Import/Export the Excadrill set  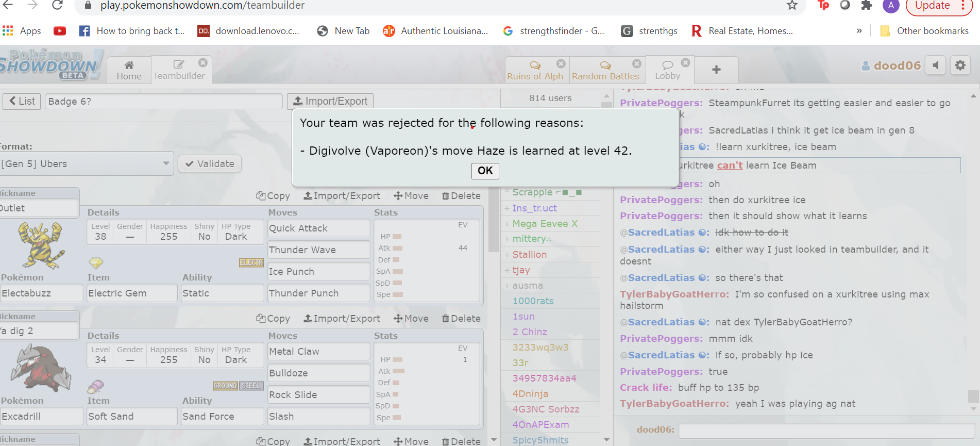[342, 319]
